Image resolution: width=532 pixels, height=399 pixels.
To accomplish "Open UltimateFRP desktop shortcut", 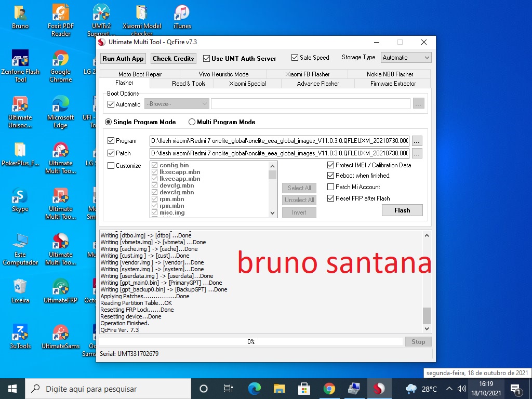I will click(x=61, y=290).
